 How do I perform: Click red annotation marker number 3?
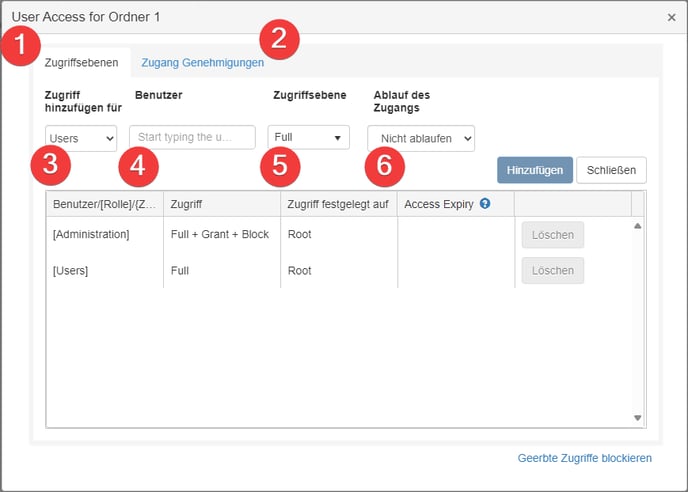51,167
